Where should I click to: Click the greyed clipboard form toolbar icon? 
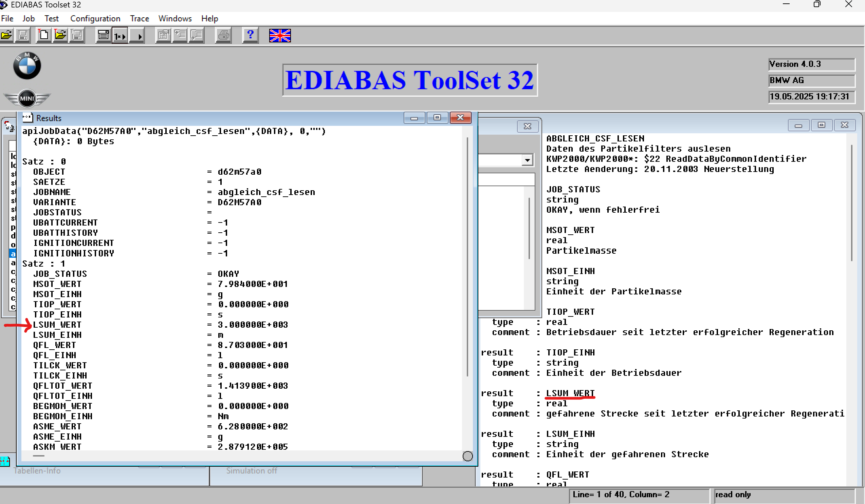tap(164, 35)
